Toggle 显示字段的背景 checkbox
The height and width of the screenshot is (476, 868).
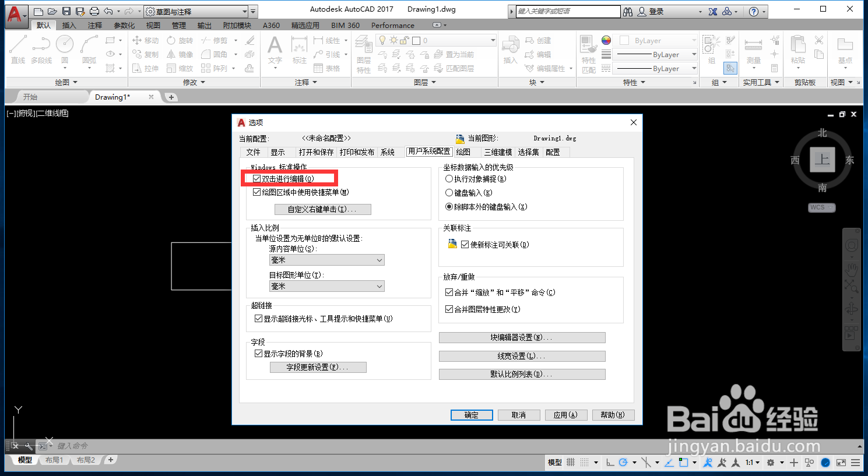pos(258,354)
